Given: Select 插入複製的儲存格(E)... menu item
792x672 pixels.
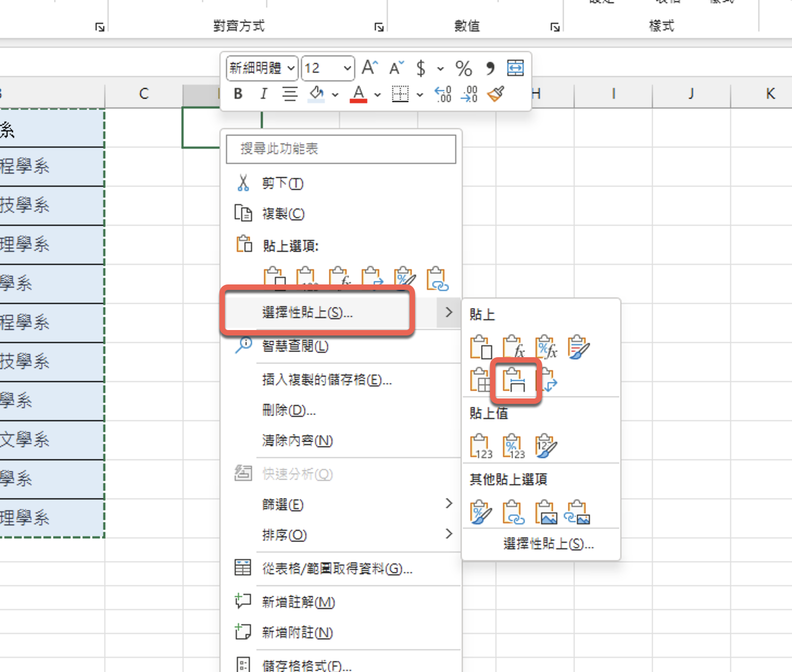Looking at the screenshot, I should tap(326, 380).
